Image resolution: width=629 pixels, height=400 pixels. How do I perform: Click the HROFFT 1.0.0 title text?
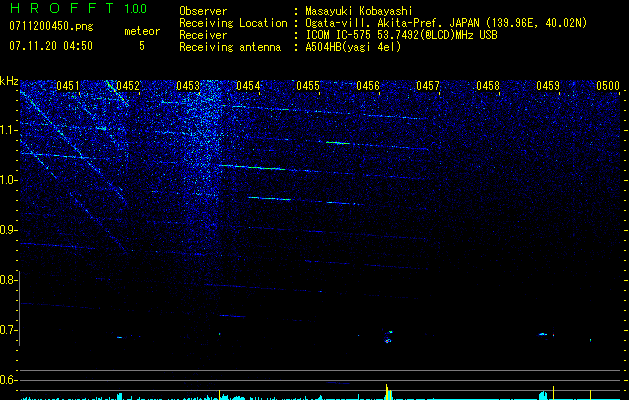point(78,8)
